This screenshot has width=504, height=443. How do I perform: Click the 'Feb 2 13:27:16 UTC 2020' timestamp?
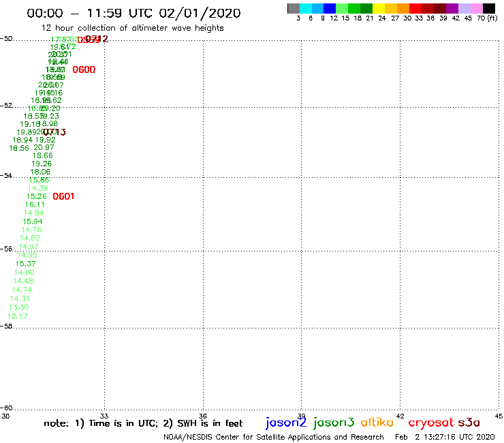tap(445, 437)
